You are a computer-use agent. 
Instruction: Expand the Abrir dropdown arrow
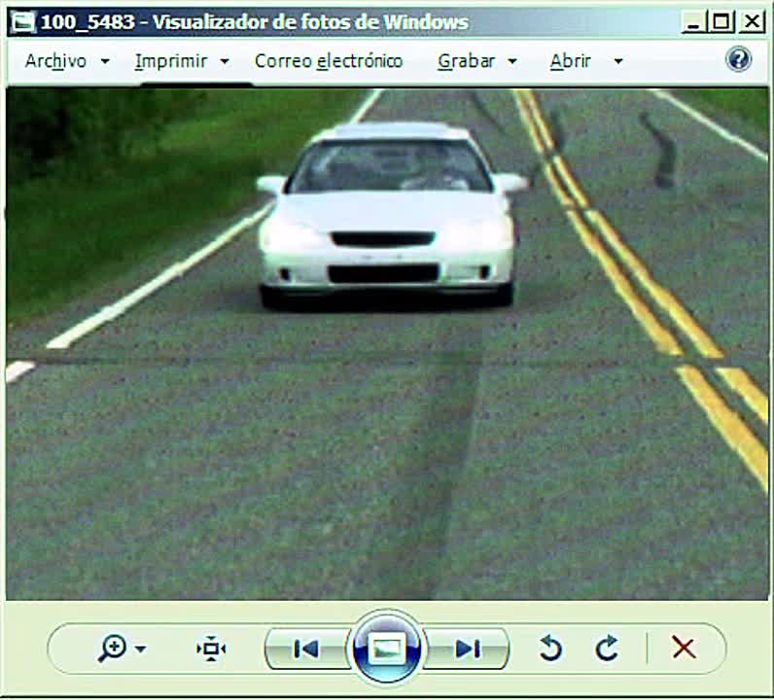[x=618, y=61]
